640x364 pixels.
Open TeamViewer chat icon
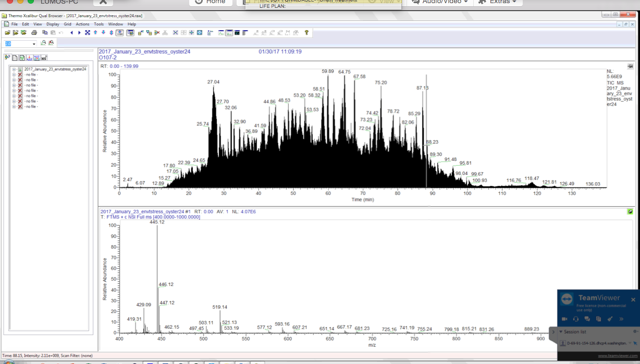(x=587, y=319)
